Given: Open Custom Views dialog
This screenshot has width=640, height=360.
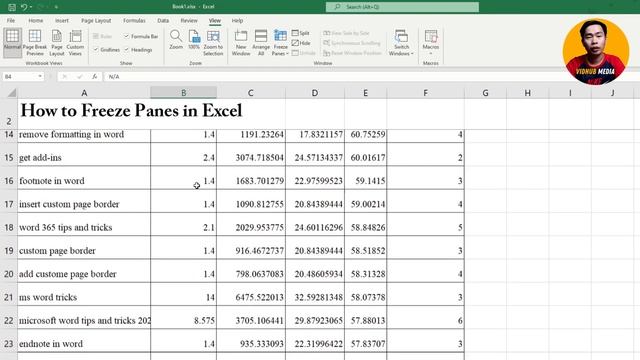Looking at the screenshot, I should (x=75, y=42).
